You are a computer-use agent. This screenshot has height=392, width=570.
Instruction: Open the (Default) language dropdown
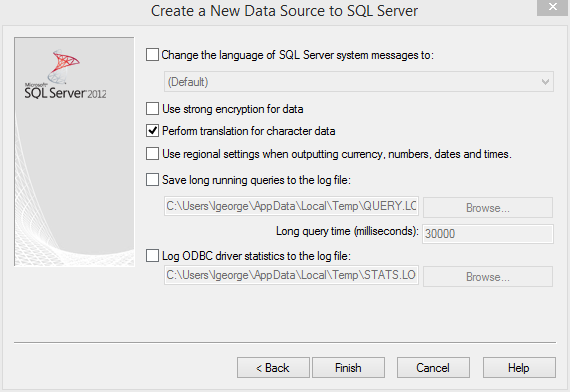tap(358, 82)
